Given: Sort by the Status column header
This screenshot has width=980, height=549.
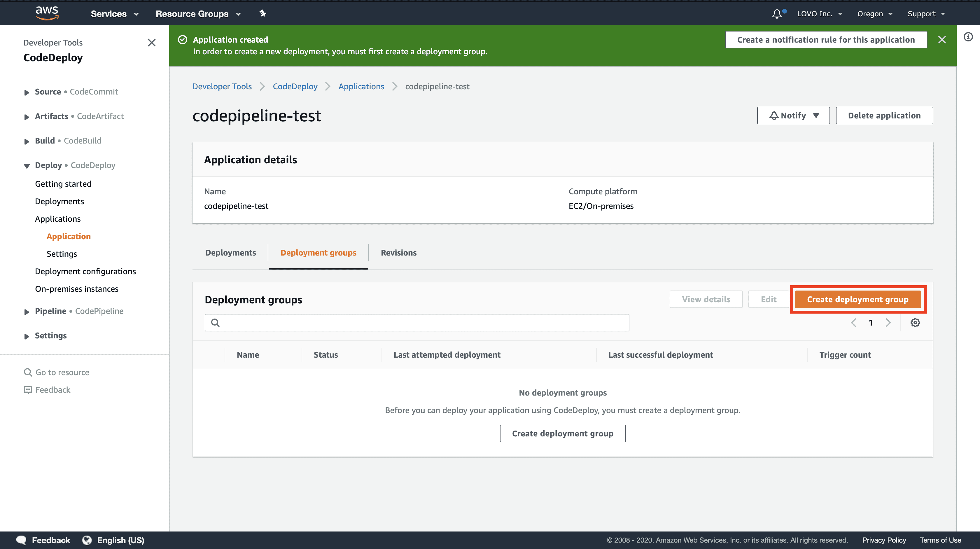Looking at the screenshot, I should click(326, 355).
